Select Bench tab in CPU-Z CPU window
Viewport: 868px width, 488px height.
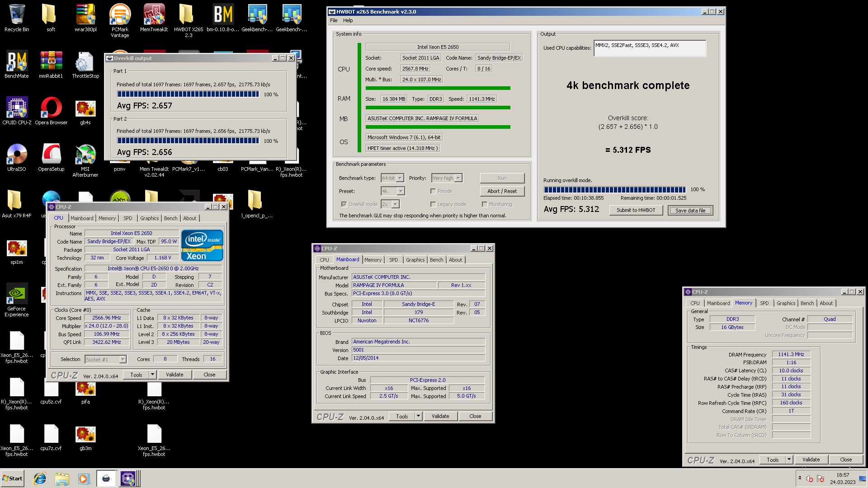(171, 218)
